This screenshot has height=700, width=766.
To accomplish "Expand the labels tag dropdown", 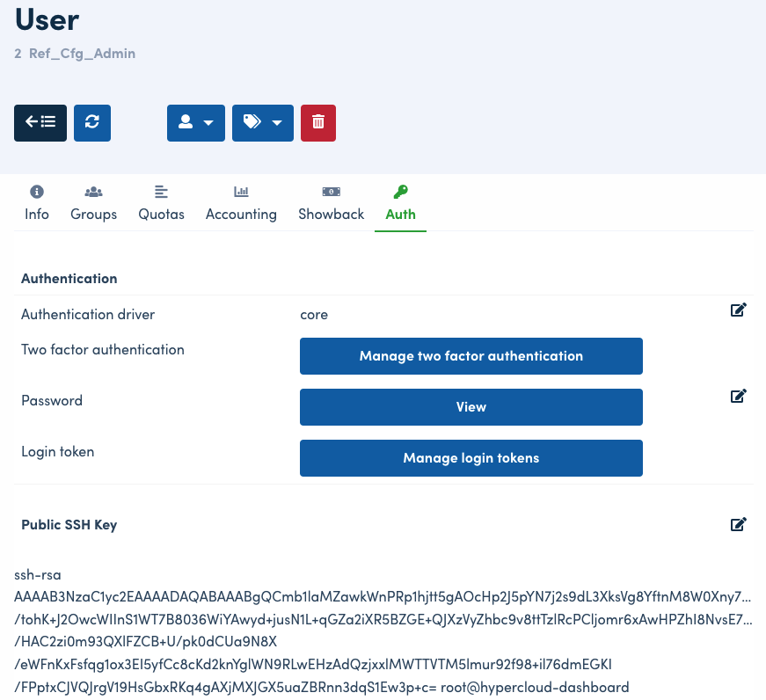I will 263,123.
